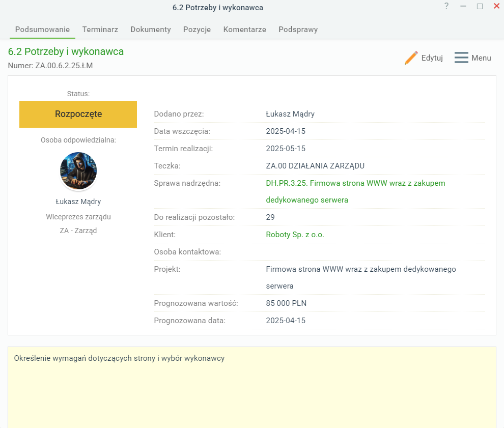Click the Data wszczęcia value 2025-04-15

(x=286, y=131)
